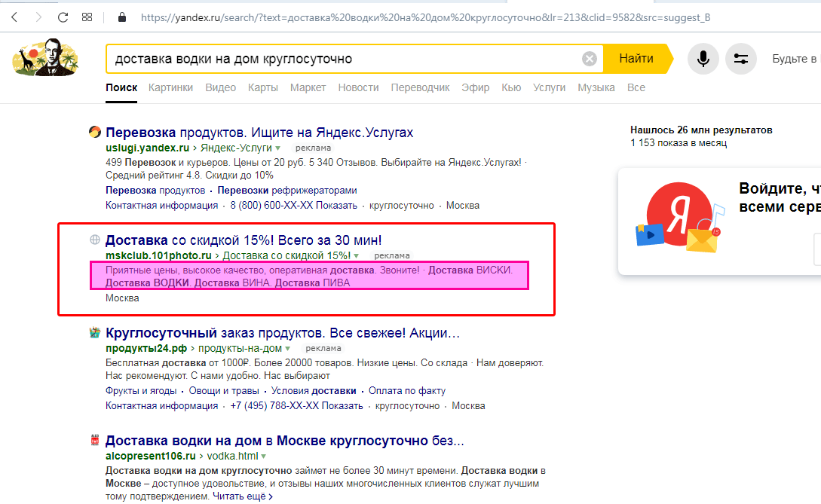Switch to the Видео tab
Viewport: 821px width, 504px height.
[220, 87]
